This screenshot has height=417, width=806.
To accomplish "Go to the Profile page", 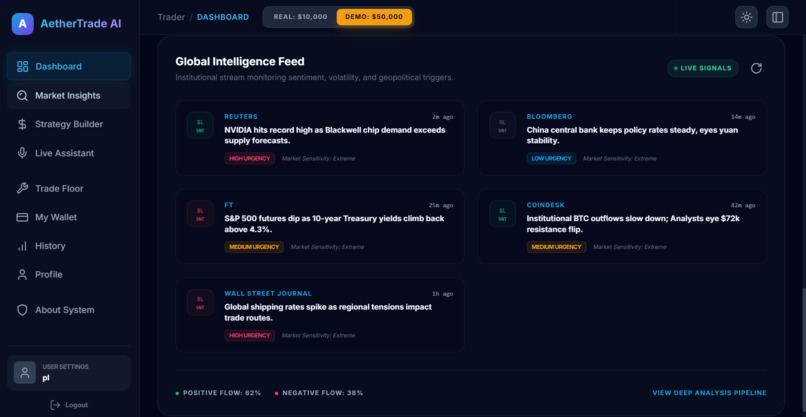I will [69, 275].
